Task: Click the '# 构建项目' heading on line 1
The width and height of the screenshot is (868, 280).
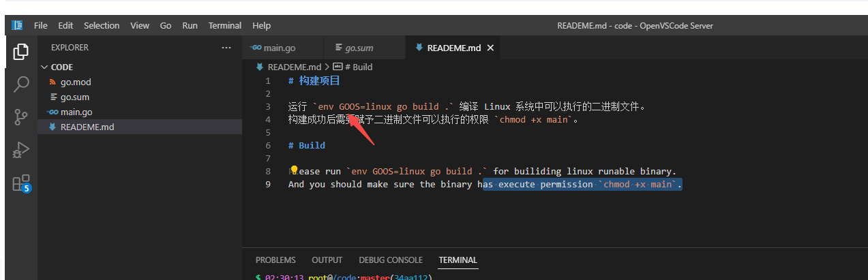Action: (314, 80)
